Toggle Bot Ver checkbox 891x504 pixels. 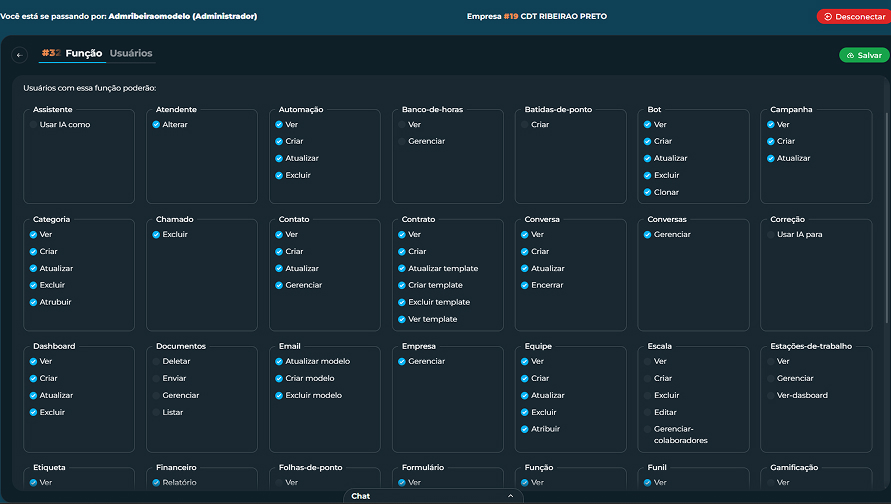coord(647,124)
